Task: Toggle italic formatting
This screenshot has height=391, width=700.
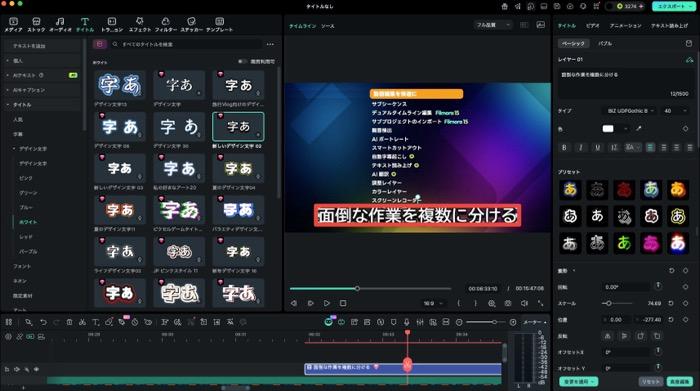Action: 581,147
